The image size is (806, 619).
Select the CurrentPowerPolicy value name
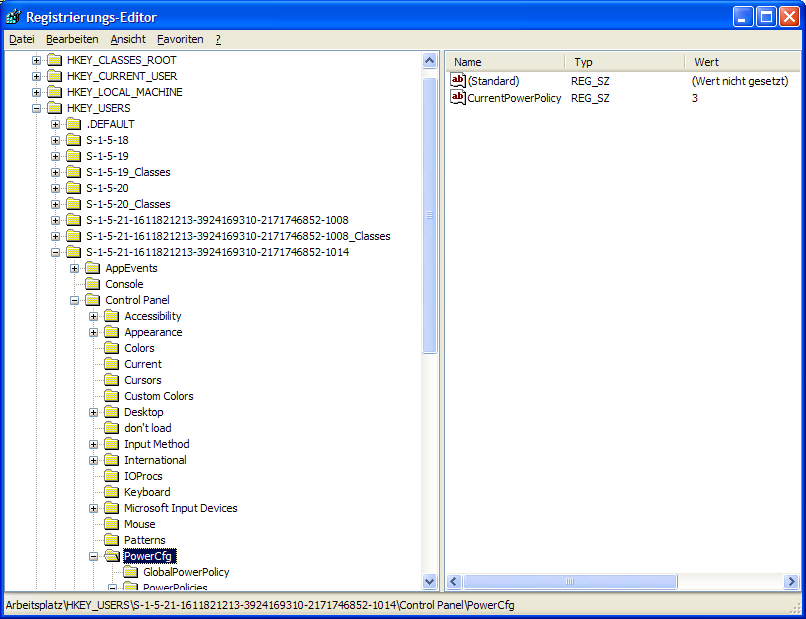point(514,98)
